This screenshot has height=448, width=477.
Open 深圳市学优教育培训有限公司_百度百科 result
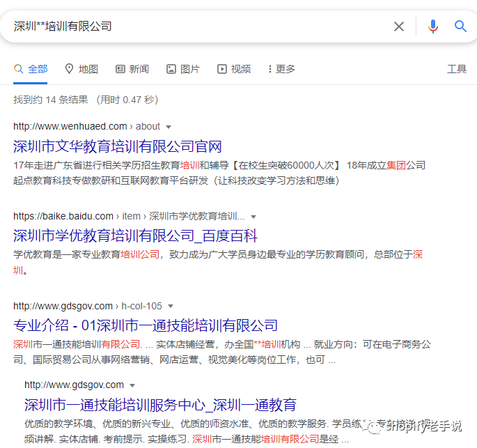135,236
